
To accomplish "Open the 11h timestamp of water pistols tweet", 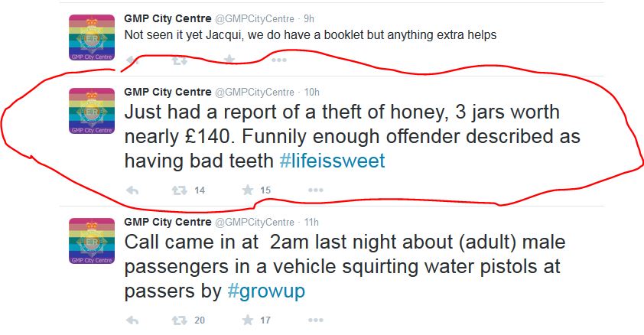I will [311, 222].
